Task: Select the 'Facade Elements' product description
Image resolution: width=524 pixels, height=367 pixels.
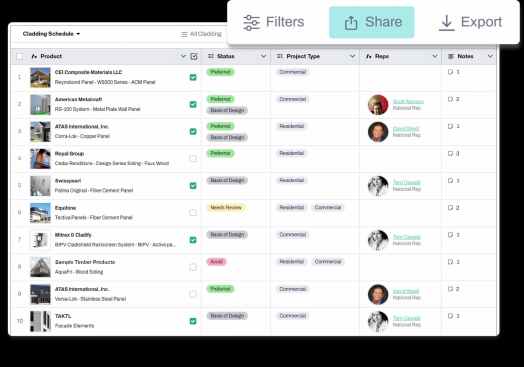Action: [x=75, y=326]
